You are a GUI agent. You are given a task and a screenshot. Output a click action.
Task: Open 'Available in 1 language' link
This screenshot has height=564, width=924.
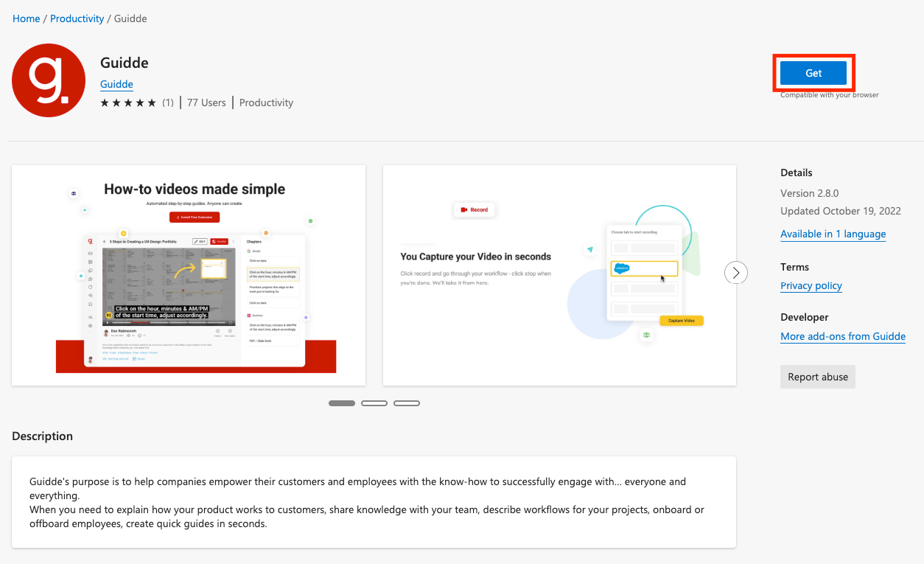pos(833,234)
